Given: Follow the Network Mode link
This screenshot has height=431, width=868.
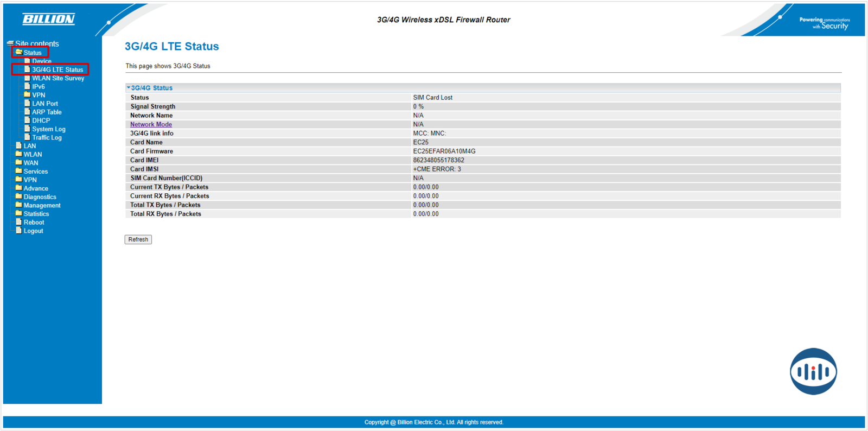Looking at the screenshot, I should 151,124.
